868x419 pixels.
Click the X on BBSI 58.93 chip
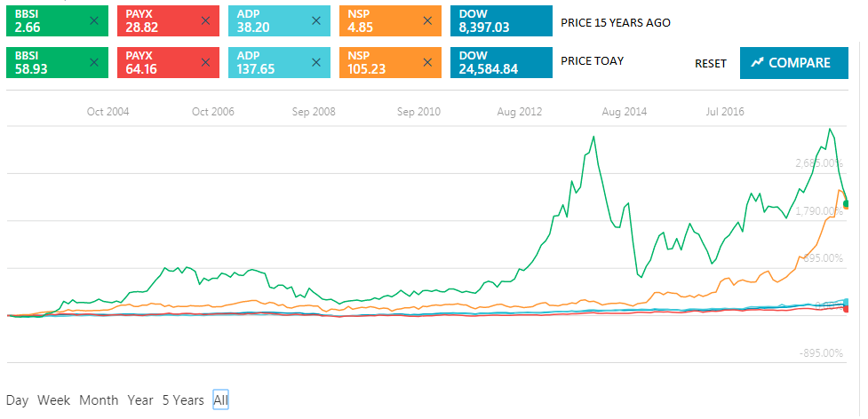pos(95,62)
